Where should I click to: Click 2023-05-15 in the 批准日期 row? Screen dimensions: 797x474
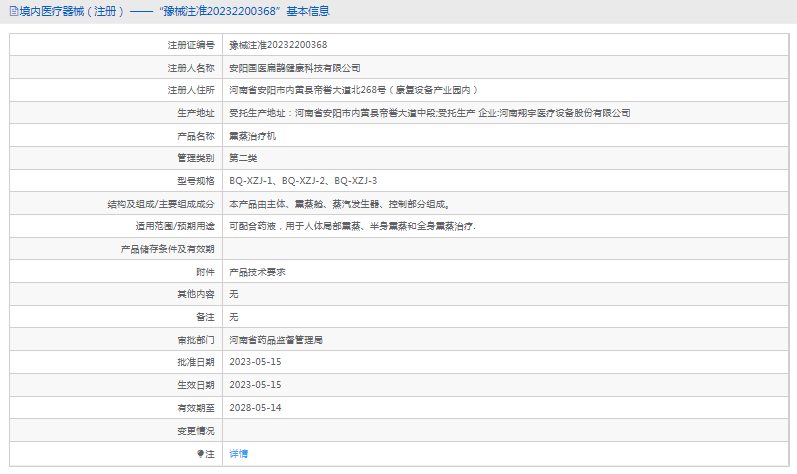pos(255,362)
